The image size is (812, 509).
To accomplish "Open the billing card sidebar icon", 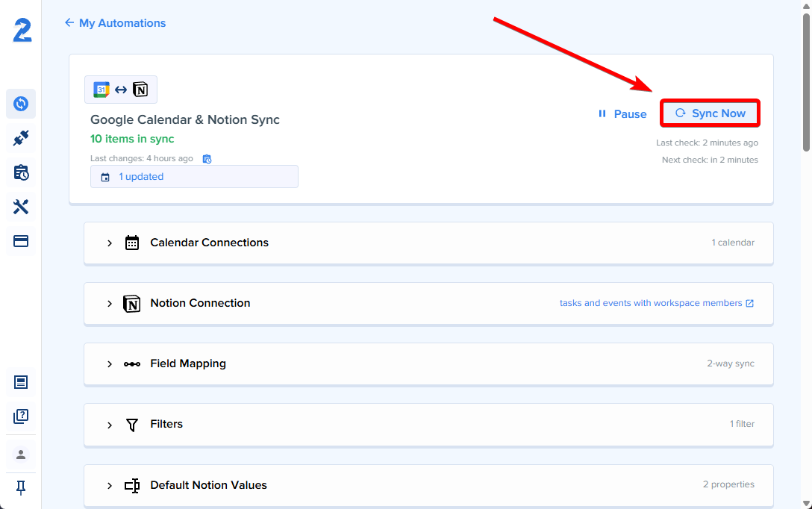I will tap(21, 241).
